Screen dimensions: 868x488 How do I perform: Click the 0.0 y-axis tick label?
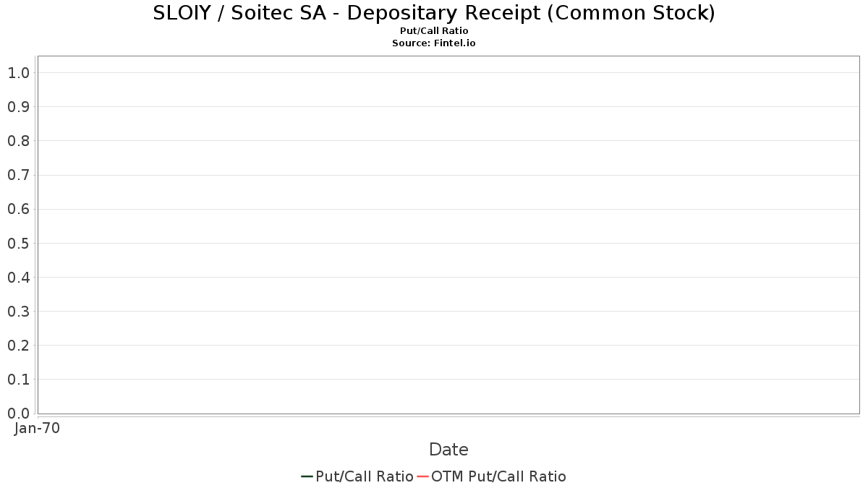coord(18,414)
